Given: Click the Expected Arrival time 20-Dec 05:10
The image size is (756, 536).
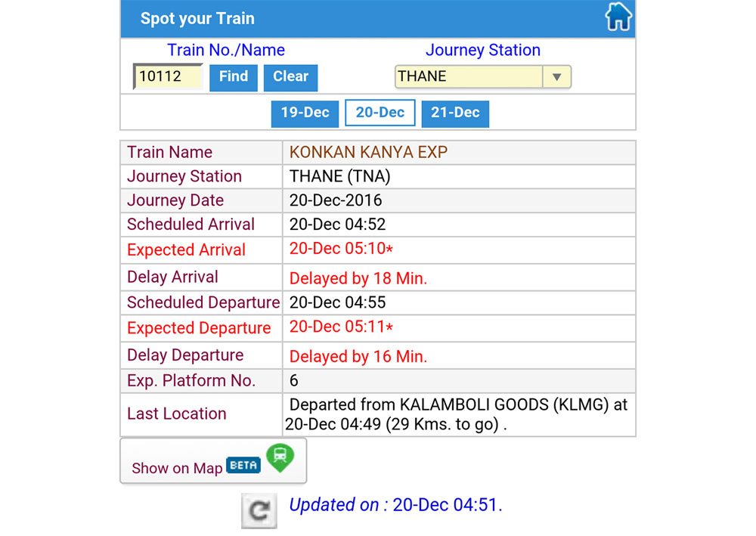Looking at the screenshot, I should coord(341,249).
